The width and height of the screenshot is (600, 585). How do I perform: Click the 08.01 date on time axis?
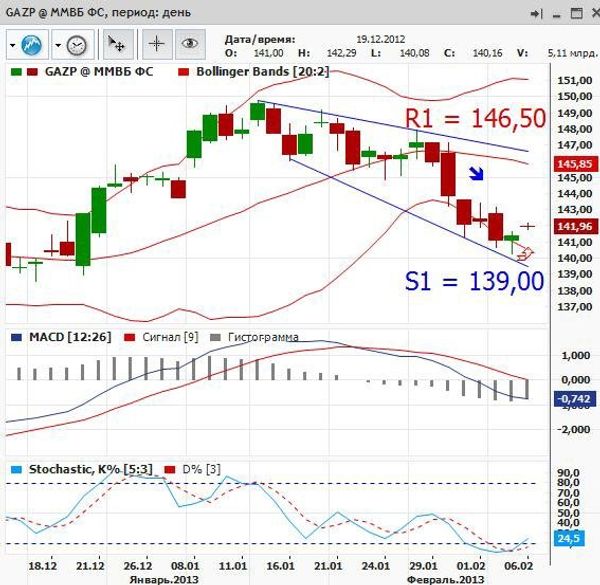185,566
